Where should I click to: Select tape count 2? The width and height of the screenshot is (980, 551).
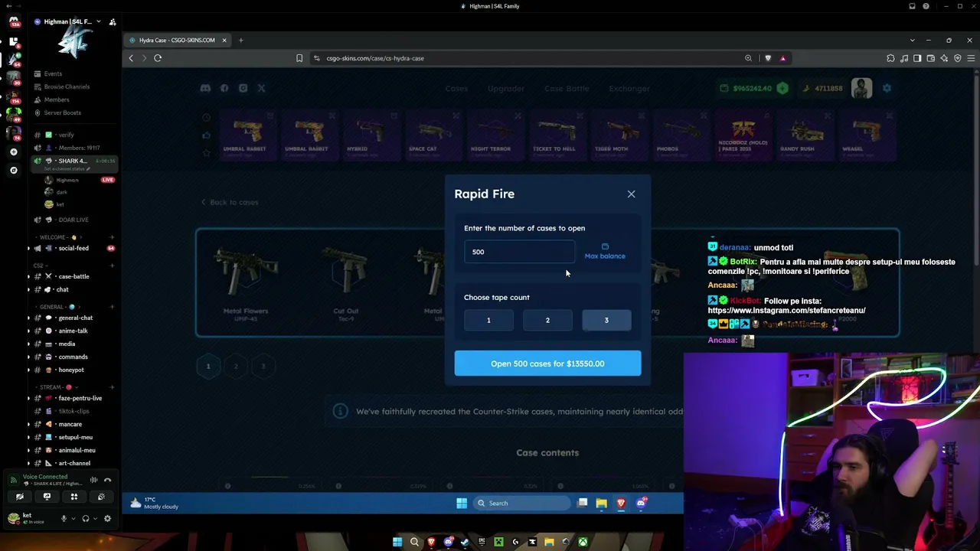547,320
